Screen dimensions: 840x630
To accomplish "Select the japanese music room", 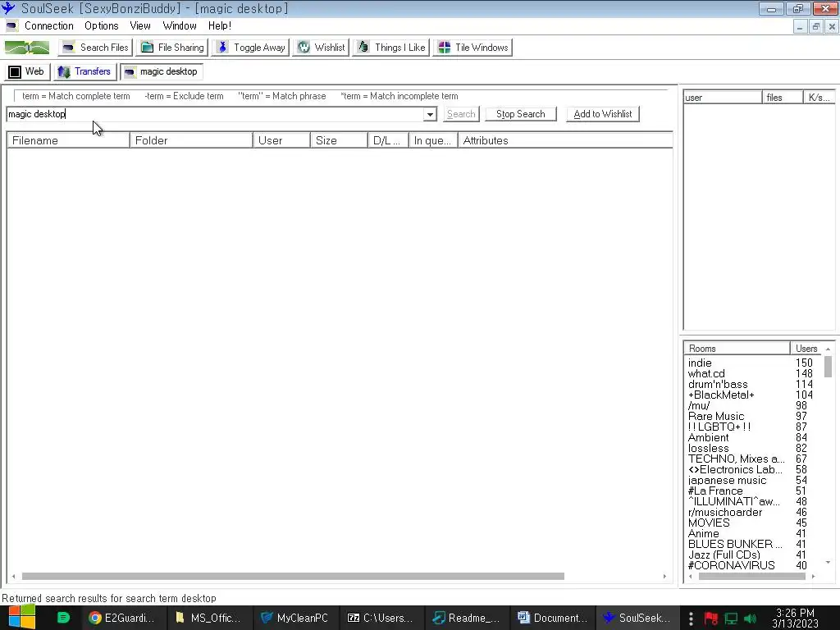I will [727, 481].
